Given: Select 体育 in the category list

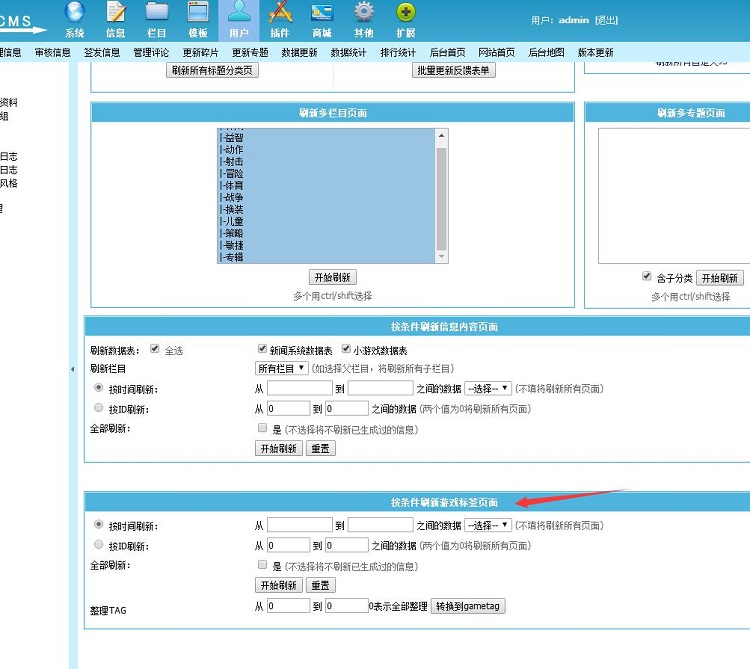Looking at the screenshot, I should [327, 186].
